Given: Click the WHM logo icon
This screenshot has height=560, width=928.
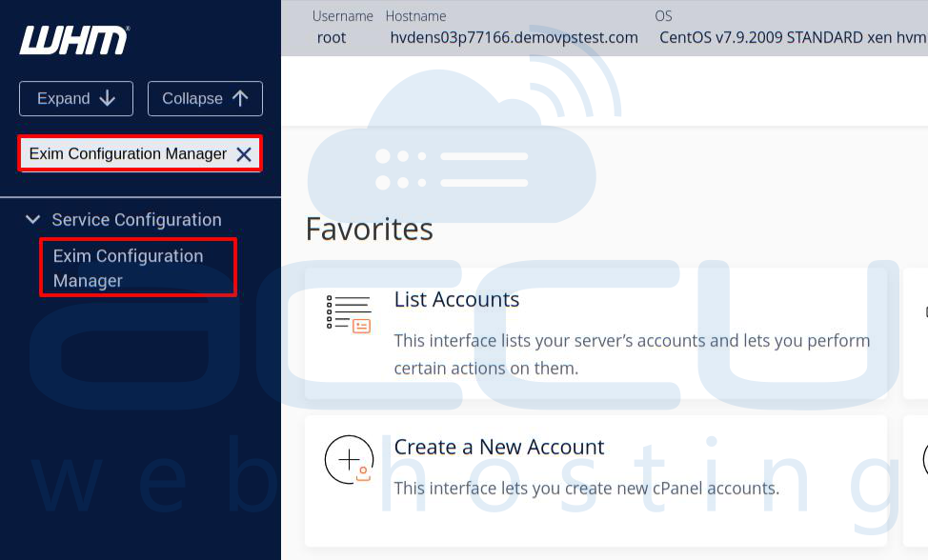Looking at the screenshot, I should point(73,40).
